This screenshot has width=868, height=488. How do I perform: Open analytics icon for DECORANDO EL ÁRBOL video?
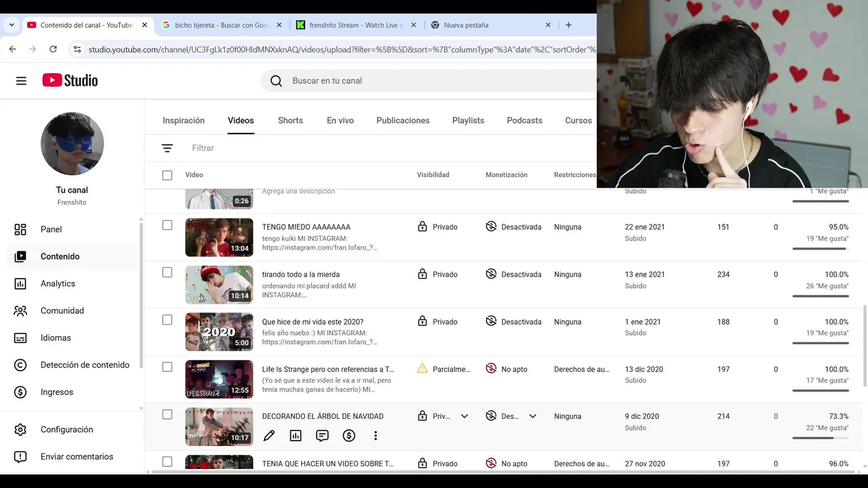pyautogui.click(x=296, y=436)
